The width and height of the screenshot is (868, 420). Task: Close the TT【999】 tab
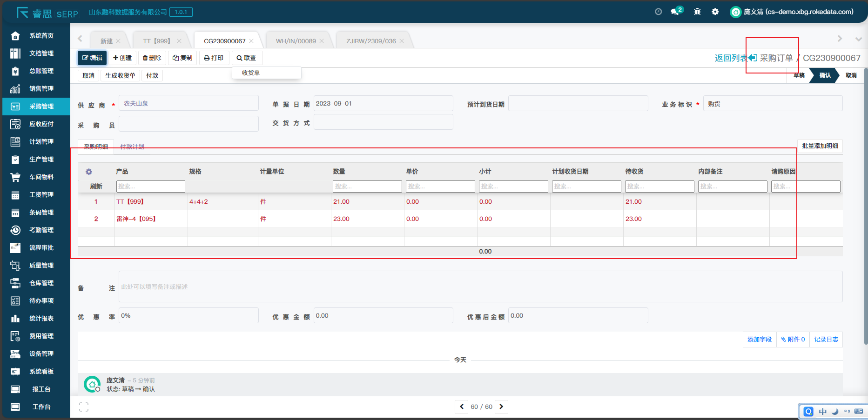point(179,41)
